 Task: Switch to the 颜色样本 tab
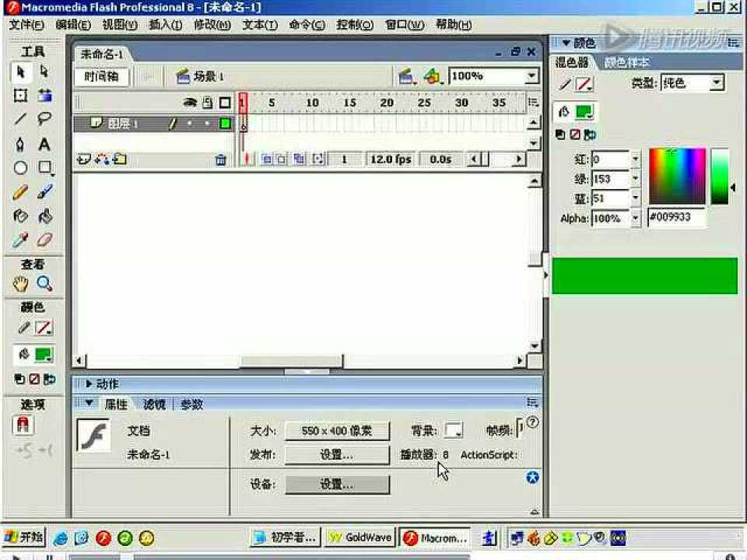[x=627, y=62]
